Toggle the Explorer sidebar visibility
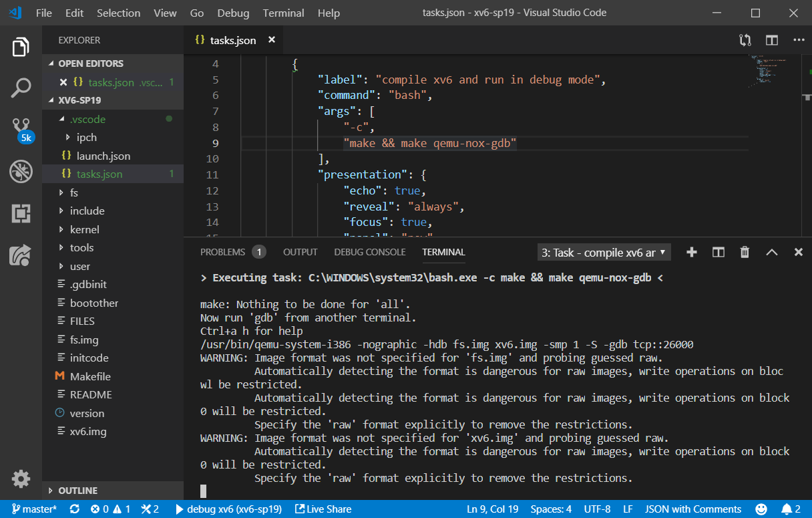812x518 pixels. (21, 47)
